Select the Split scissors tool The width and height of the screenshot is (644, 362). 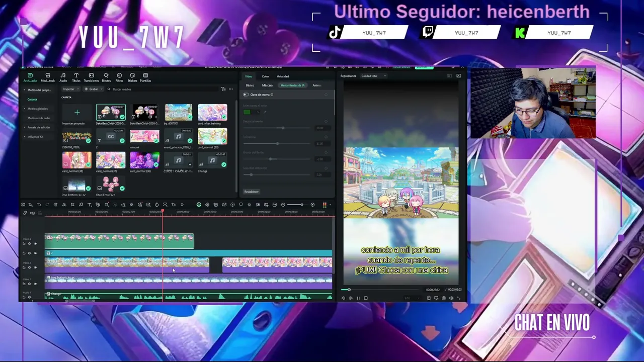(x=64, y=205)
